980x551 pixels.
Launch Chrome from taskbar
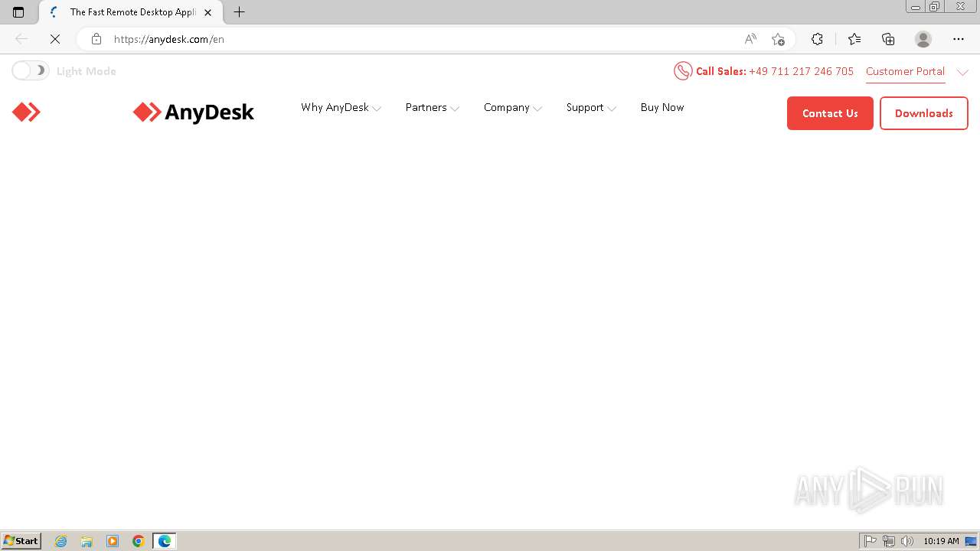138,541
